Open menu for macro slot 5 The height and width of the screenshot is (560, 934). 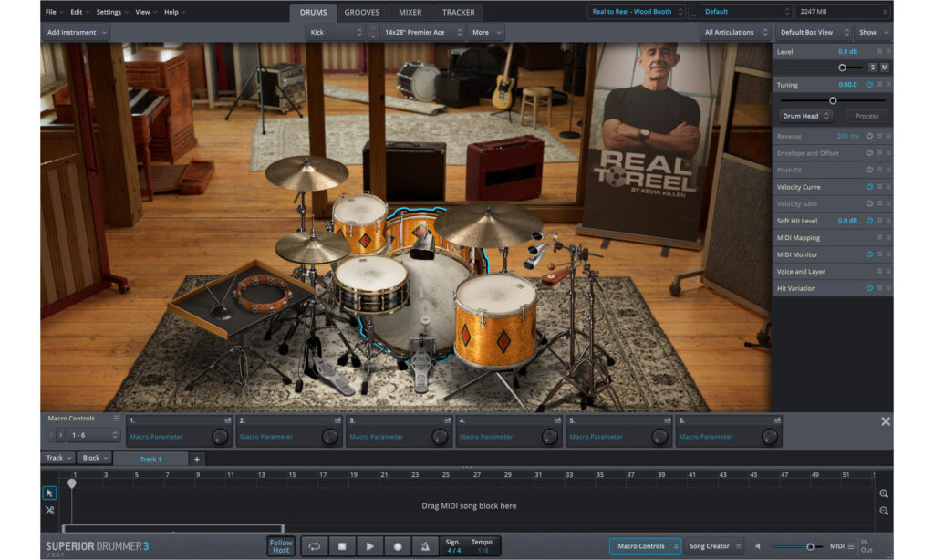667,420
